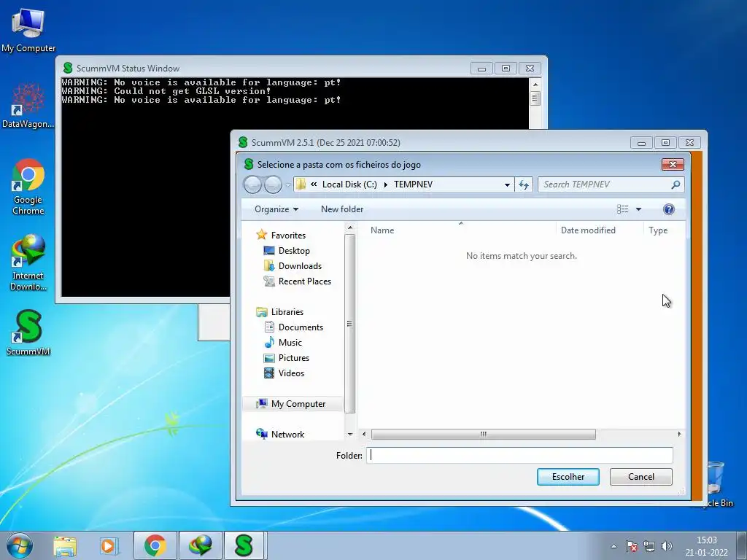The width and height of the screenshot is (747, 560).
Task: Show hidden system tray icons
Action: coord(614,546)
